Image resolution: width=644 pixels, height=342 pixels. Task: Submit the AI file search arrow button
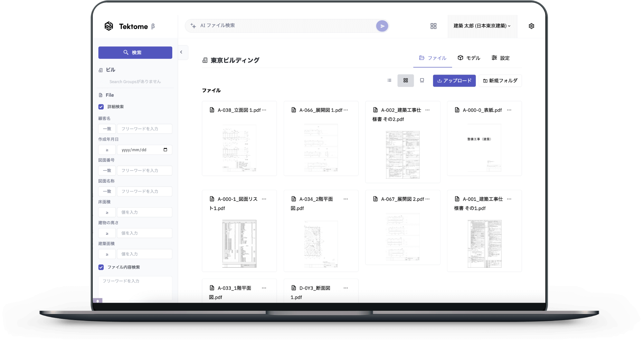click(382, 26)
